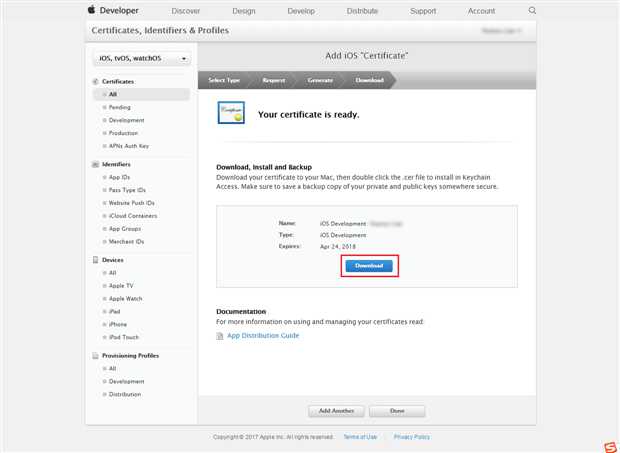620x453 pixels.
Task: Click the Developer home link
Action: [119, 11]
